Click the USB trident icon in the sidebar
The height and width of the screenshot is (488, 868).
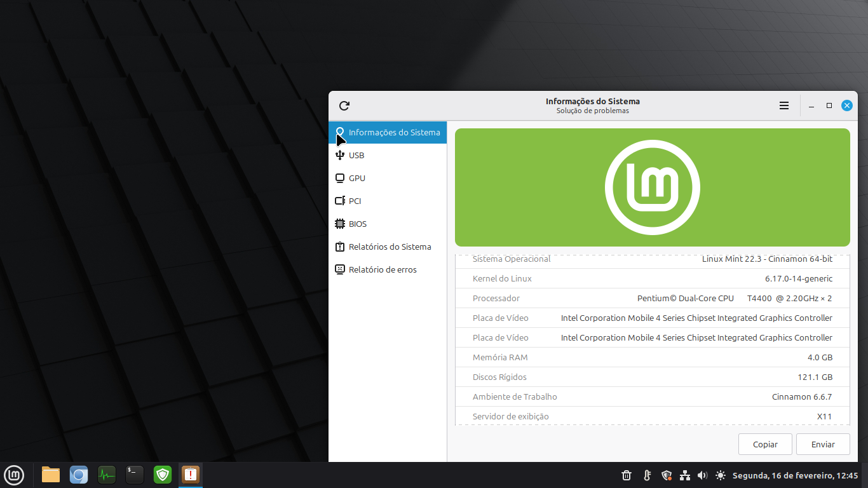pyautogui.click(x=339, y=155)
